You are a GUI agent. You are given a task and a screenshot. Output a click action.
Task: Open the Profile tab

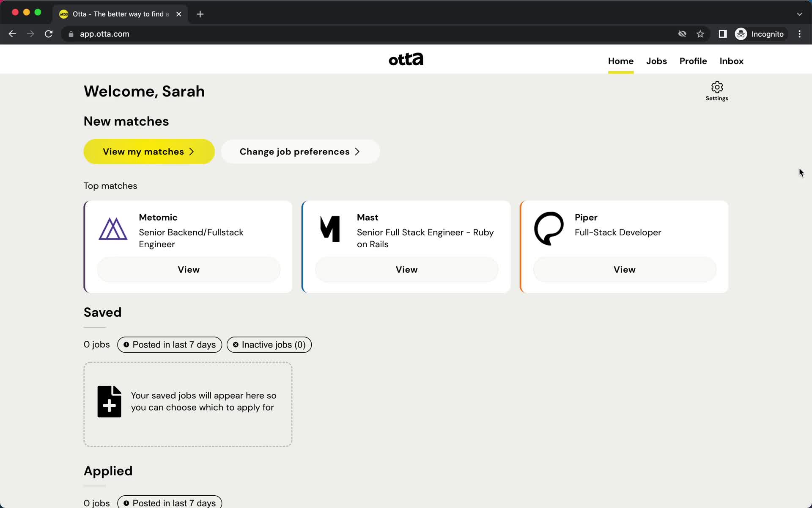pyautogui.click(x=693, y=61)
